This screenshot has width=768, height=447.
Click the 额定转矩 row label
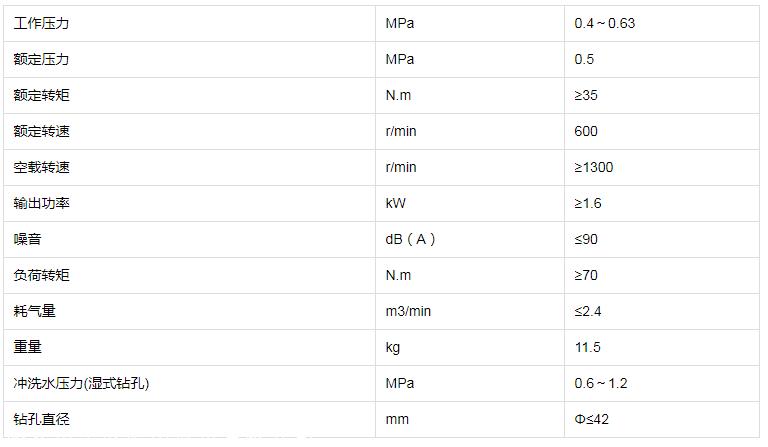pyautogui.click(x=42, y=95)
